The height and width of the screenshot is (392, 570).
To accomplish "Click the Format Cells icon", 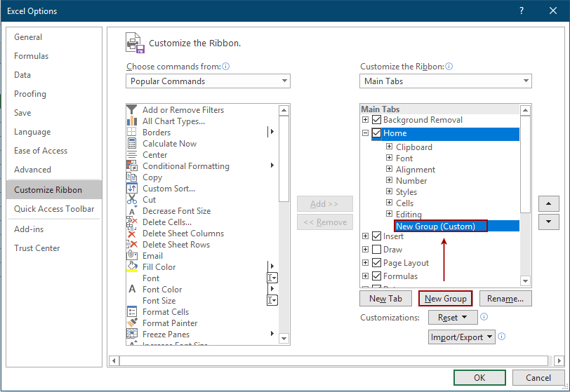I will point(131,312).
